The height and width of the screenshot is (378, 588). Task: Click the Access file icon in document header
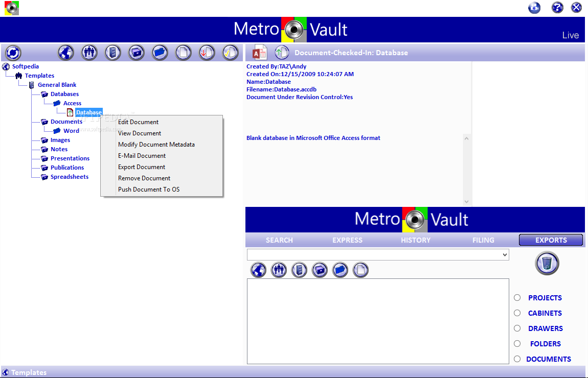260,53
